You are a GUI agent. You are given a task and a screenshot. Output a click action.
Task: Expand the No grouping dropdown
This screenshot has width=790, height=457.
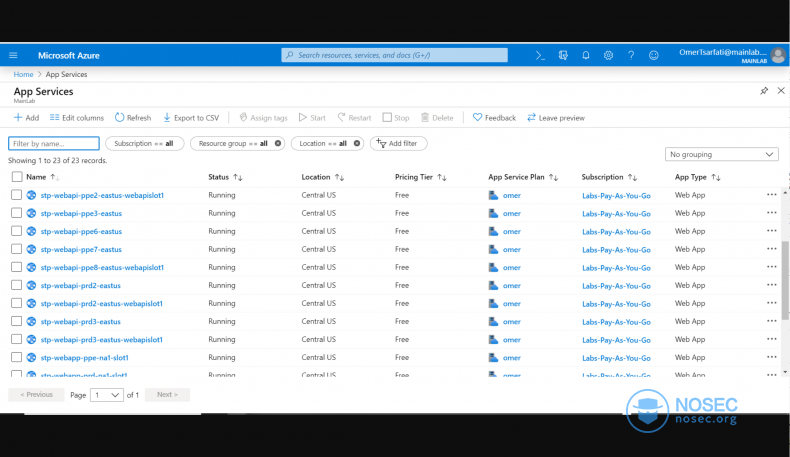point(721,154)
